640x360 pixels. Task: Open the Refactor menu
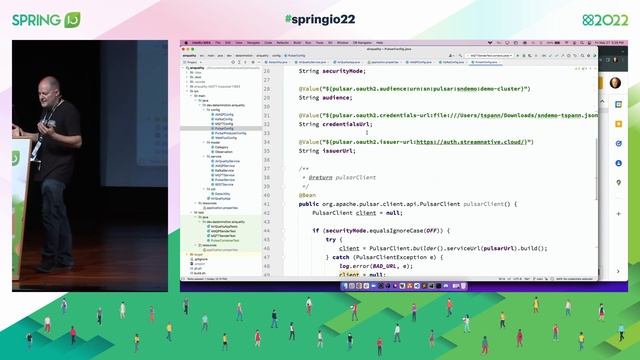282,42
